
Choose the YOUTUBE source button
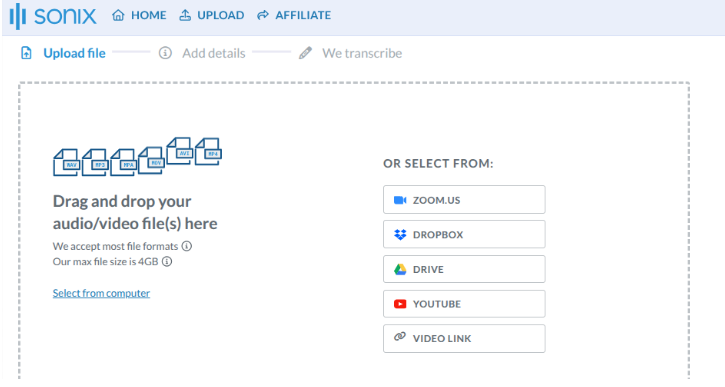[x=464, y=304]
